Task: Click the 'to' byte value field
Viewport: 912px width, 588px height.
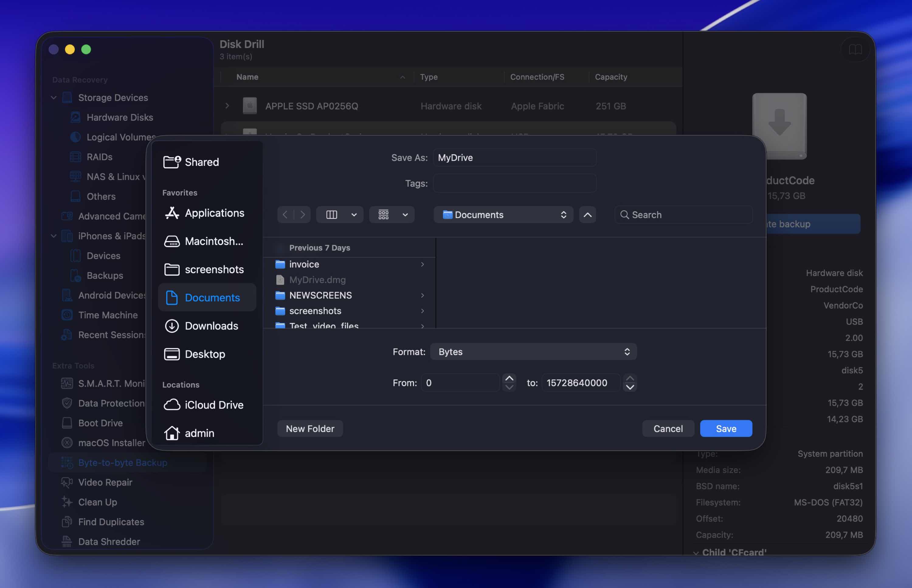Action: pyautogui.click(x=581, y=382)
